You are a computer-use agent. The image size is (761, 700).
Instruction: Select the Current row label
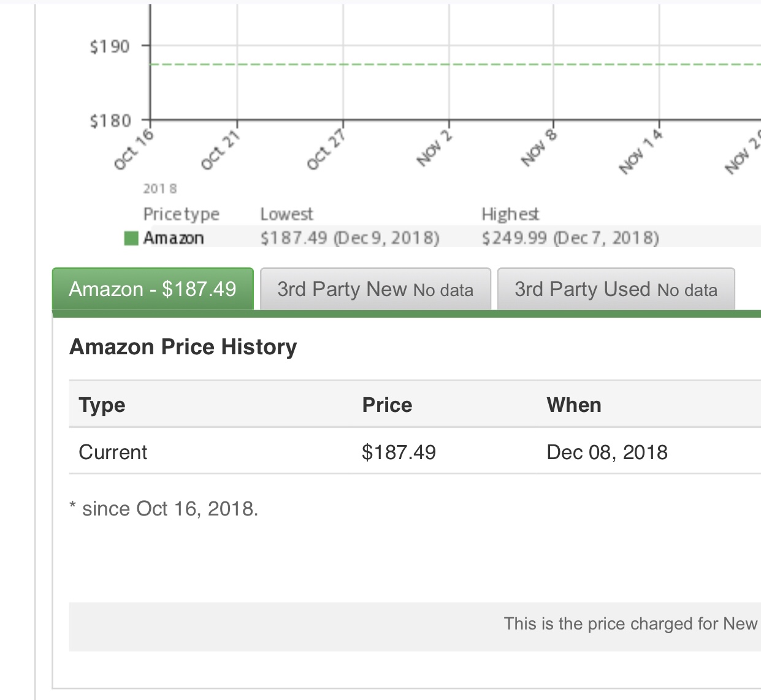(113, 452)
